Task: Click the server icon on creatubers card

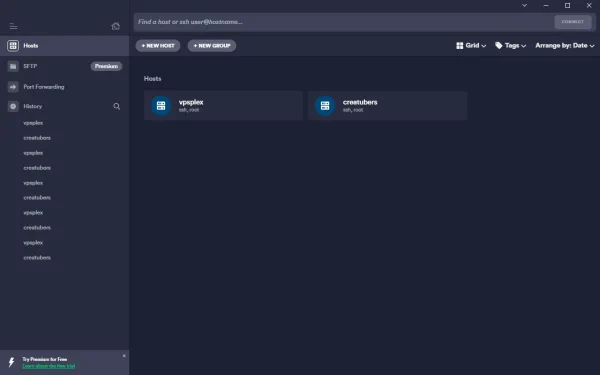Action: [325, 106]
